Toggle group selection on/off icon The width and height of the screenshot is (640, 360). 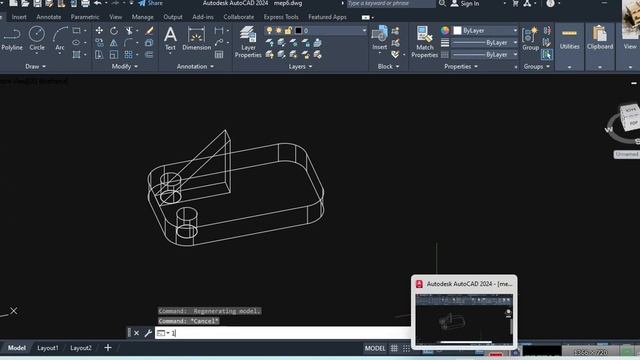click(547, 54)
